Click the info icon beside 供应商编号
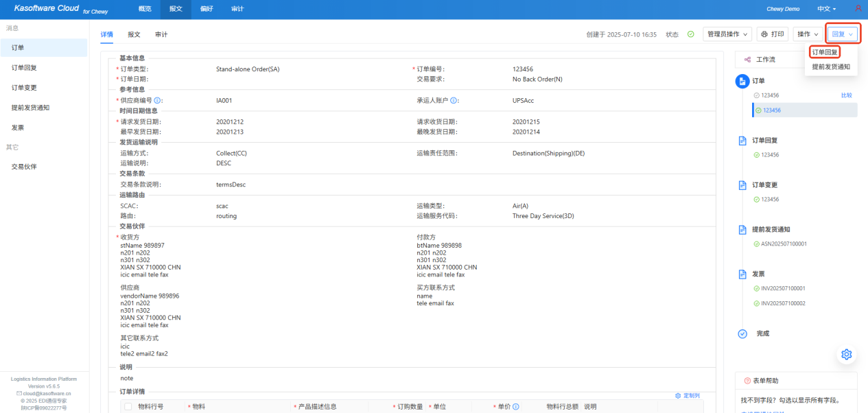 pos(158,100)
